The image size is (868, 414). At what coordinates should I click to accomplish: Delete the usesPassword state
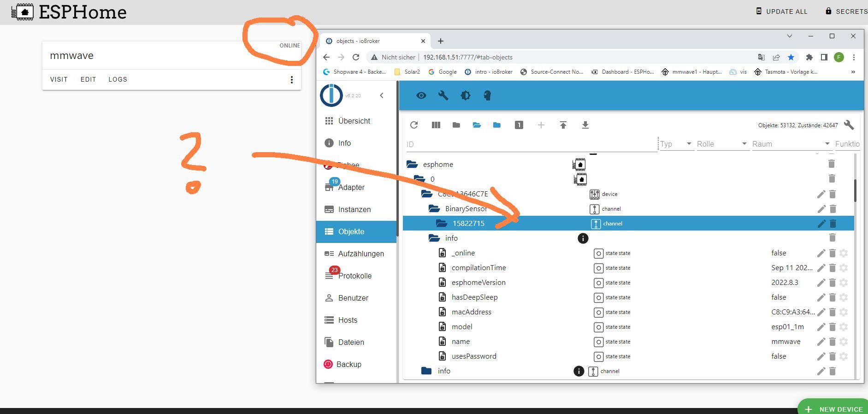pos(833,356)
